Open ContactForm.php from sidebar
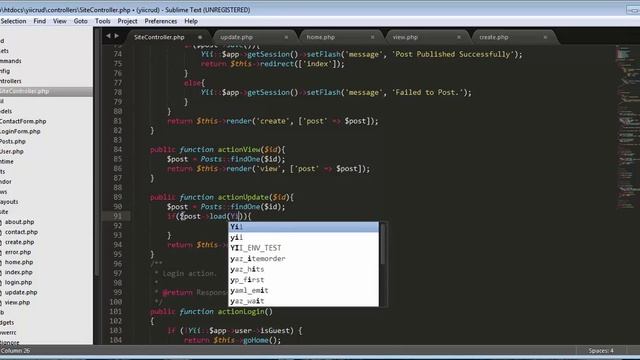Viewport: 640px width, 360px height. click(23, 121)
